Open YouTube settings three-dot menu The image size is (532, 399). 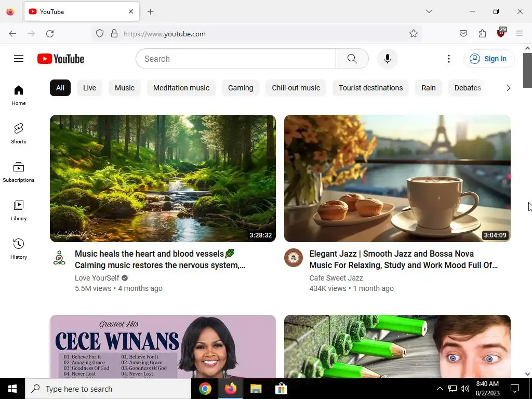[448, 59]
